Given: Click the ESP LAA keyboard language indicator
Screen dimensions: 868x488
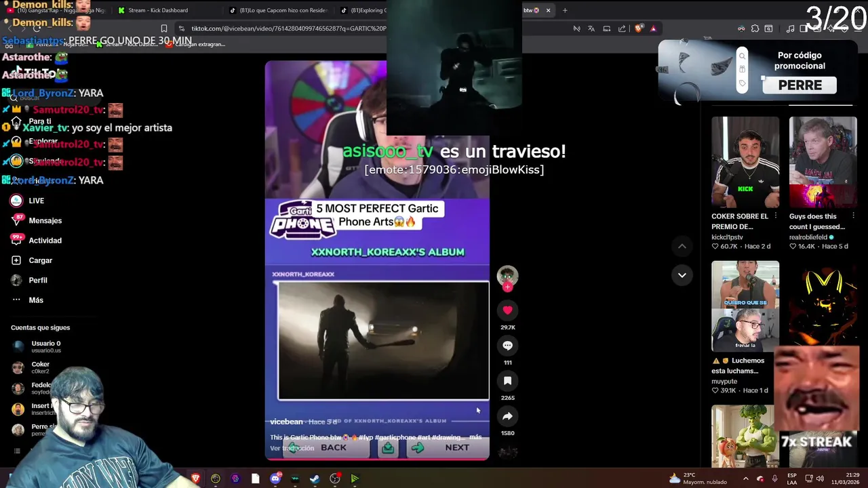Looking at the screenshot, I should [792, 479].
